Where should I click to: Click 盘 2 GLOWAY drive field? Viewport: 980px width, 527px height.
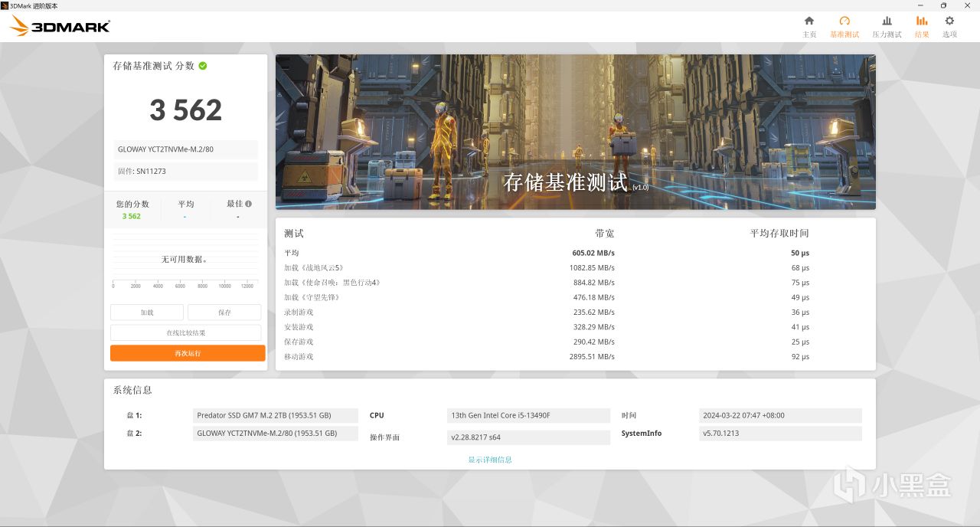[x=276, y=434]
